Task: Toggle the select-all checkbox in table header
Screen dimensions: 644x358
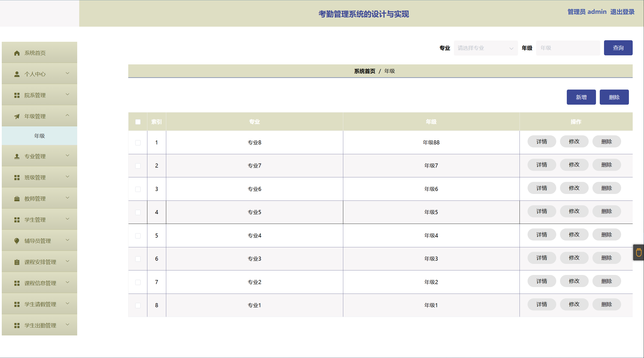Action: point(138,122)
